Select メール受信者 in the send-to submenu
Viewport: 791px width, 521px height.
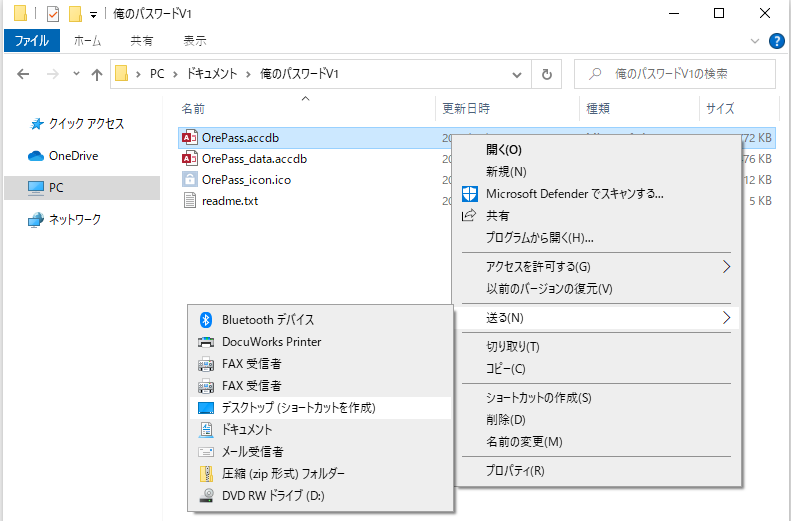pos(252,451)
